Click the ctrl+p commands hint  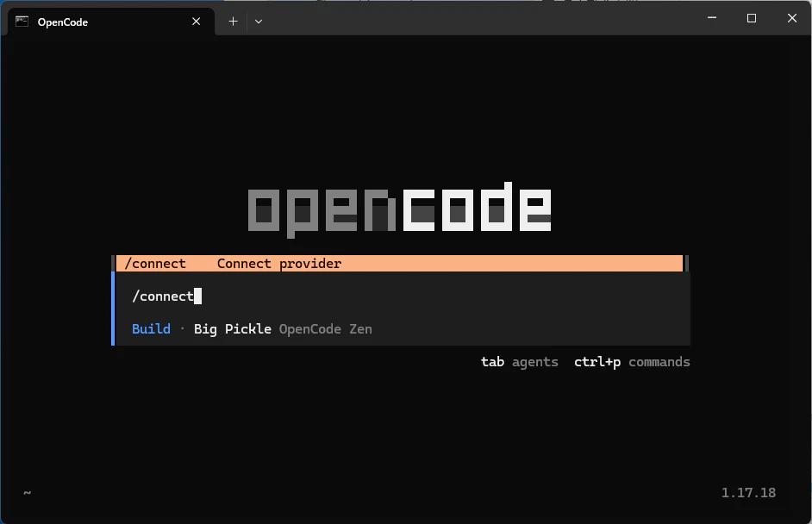tap(632, 362)
